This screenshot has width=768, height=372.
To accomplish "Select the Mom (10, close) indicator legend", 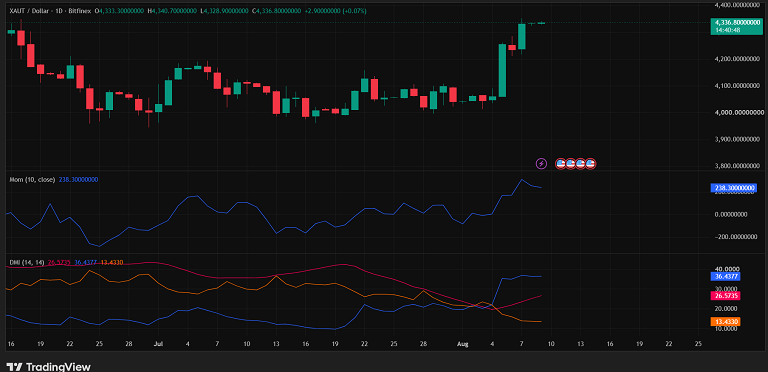I will 33,180.
